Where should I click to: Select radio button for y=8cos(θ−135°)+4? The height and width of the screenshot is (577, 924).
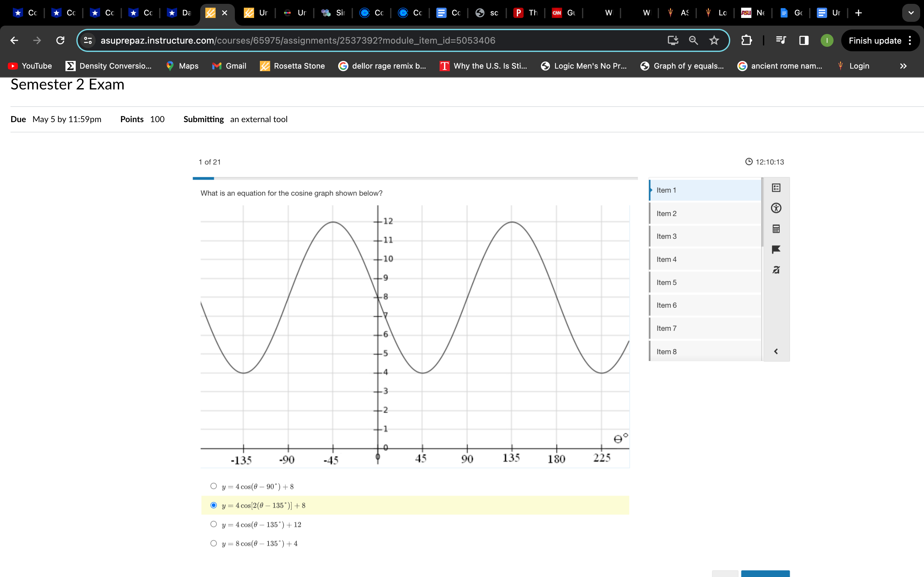(x=212, y=543)
